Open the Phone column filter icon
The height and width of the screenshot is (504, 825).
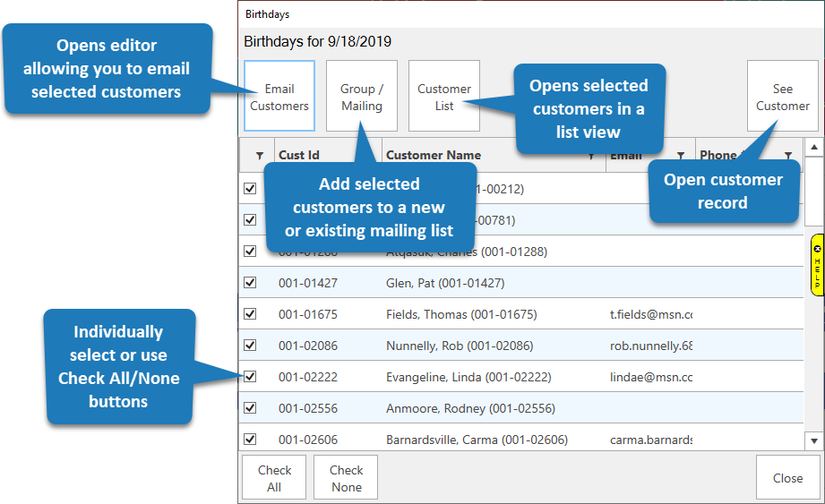click(788, 156)
